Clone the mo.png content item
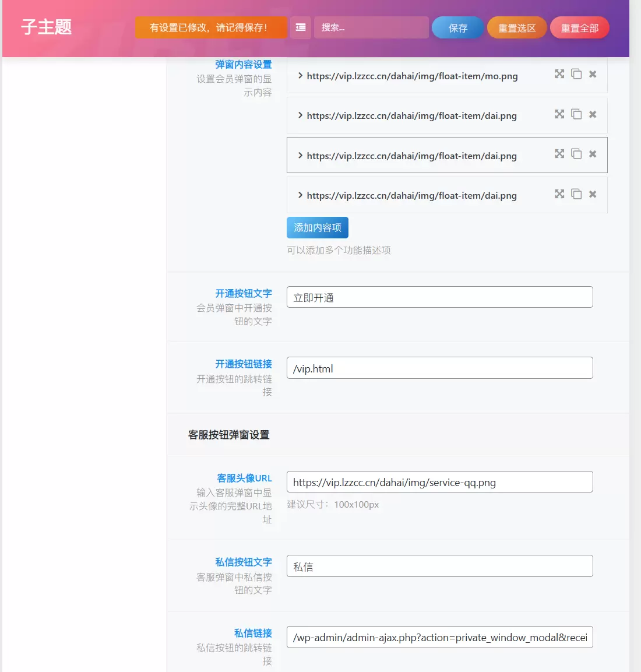Image resolution: width=641 pixels, height=672 pixels. pos(576,74)
